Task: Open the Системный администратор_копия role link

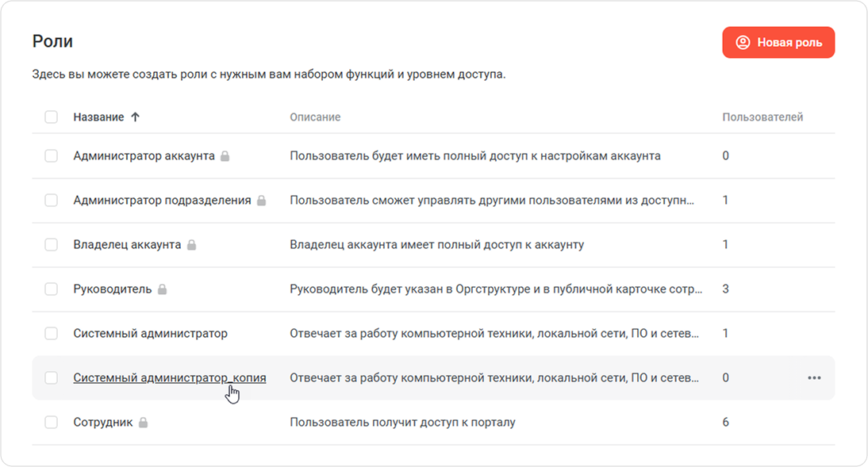Action: (x=169, y=378)
